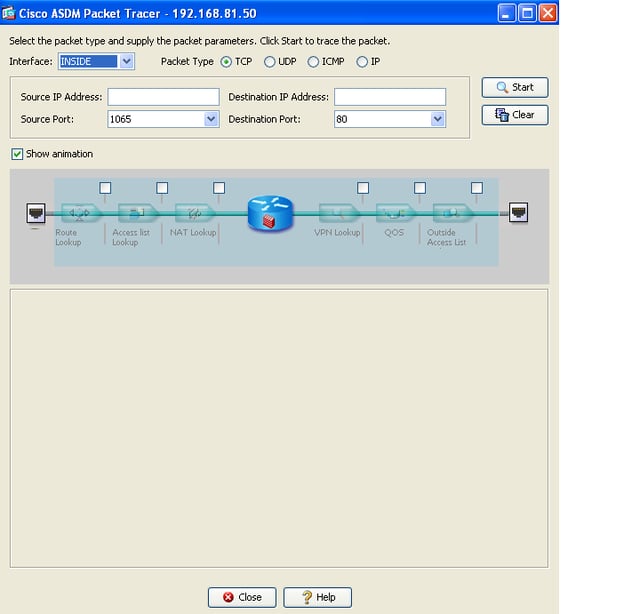This screenshot has height=614, width=640.
Task: Open Help for Packet Tracer
Action: point(318,597)
